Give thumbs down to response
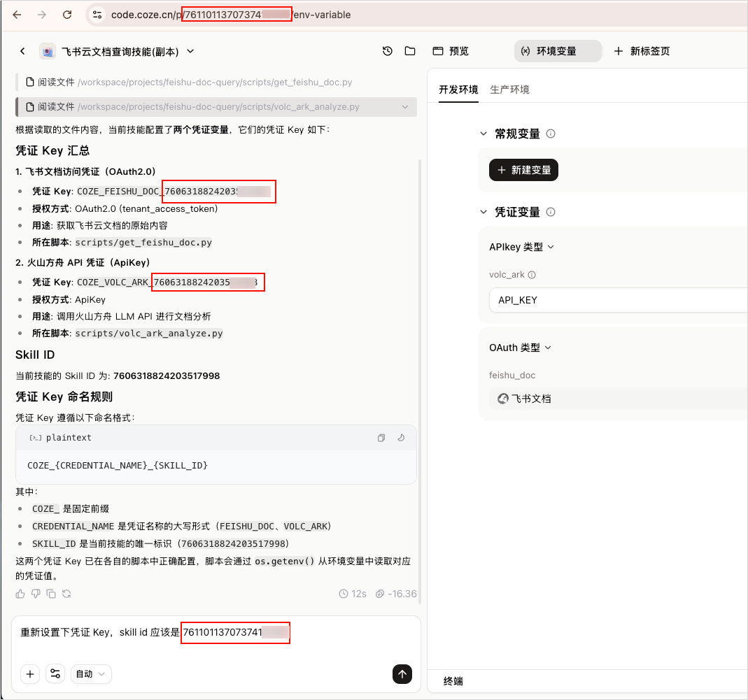 click(36, 594)
